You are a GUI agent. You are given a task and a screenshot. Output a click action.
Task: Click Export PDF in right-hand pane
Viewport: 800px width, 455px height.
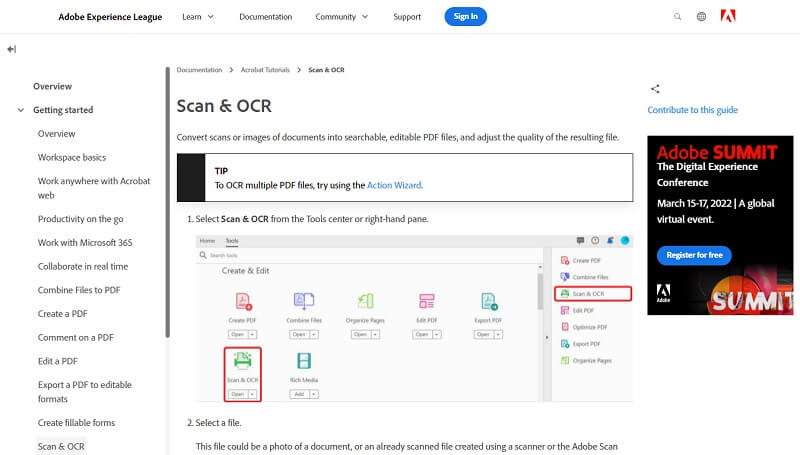tap(581, 344)
